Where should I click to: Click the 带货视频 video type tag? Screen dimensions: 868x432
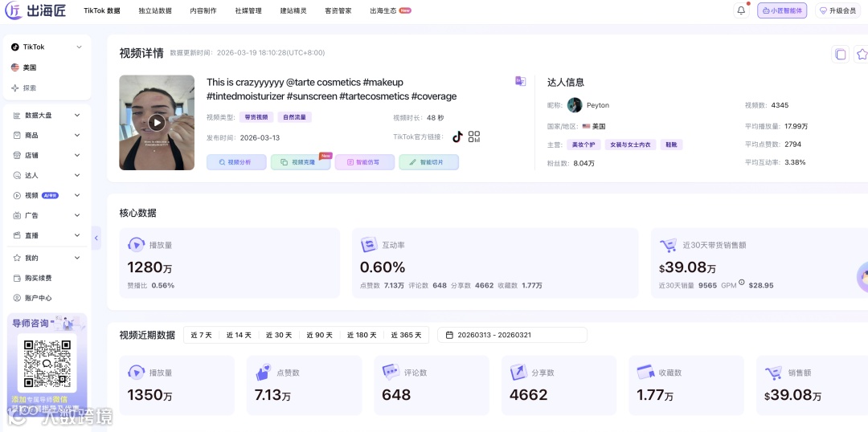256,117
